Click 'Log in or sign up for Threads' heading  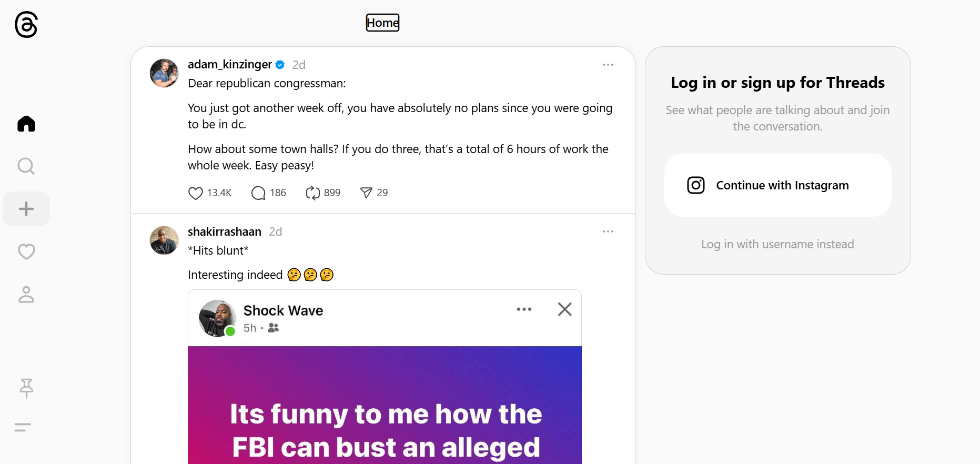pyautogui.click(x=777, y=83)
